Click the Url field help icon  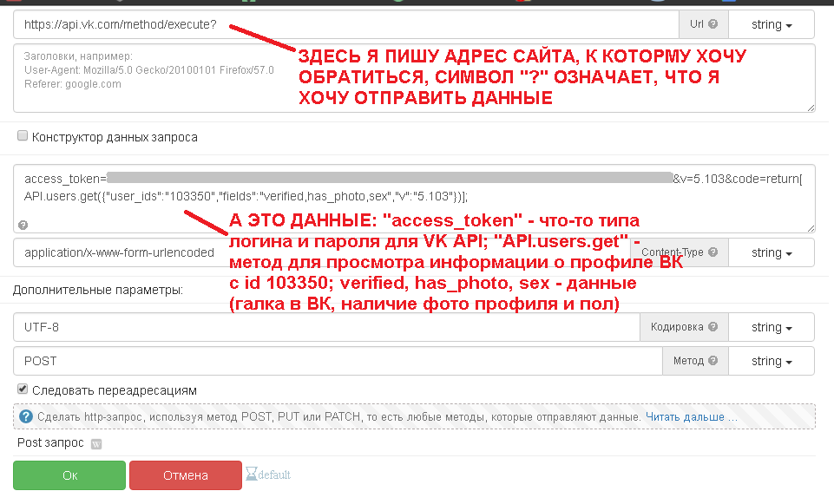(713, 24)
